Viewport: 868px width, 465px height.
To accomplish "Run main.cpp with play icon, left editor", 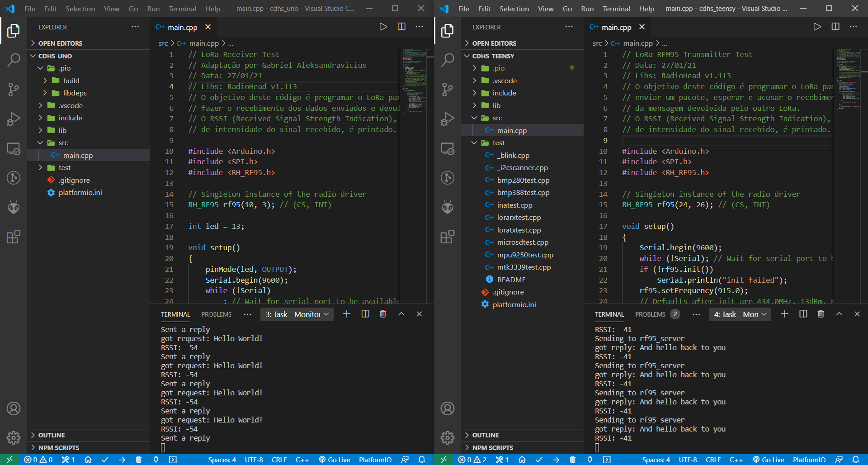I will tap(383, 27).
